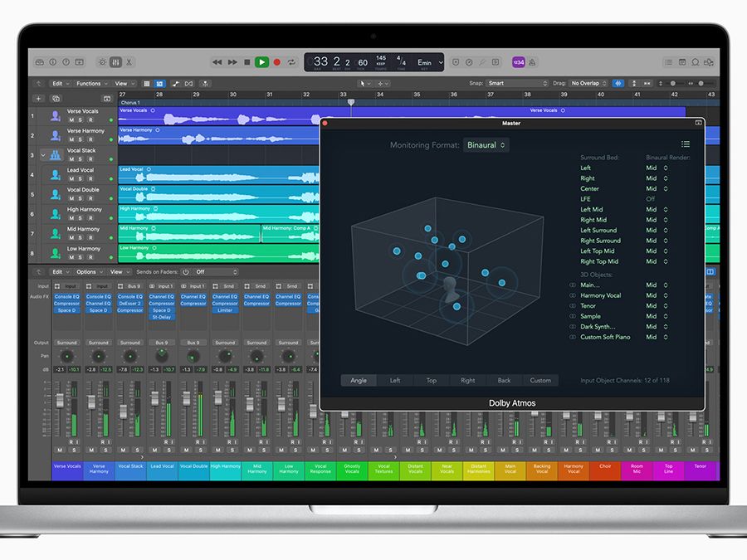Select the Back view tab
Viewport: 747px width, 560px height.
(x=504, y=381)
